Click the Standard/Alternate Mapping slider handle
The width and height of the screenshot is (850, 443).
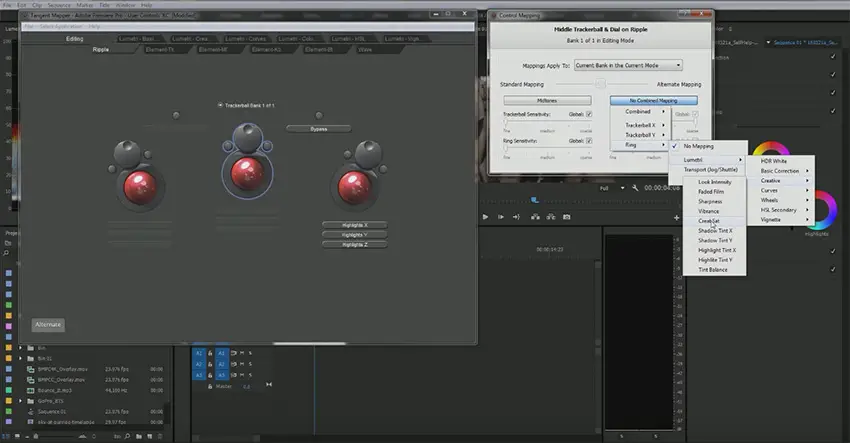click(600, 84)
